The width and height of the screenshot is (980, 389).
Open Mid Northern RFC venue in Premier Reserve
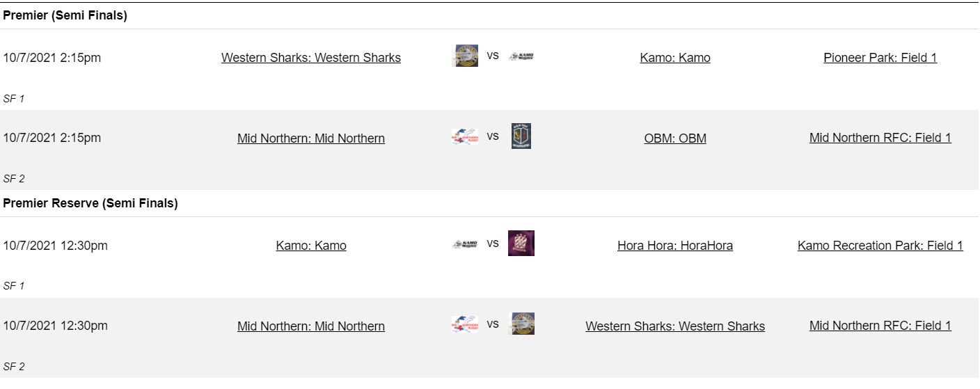[880, 326]
